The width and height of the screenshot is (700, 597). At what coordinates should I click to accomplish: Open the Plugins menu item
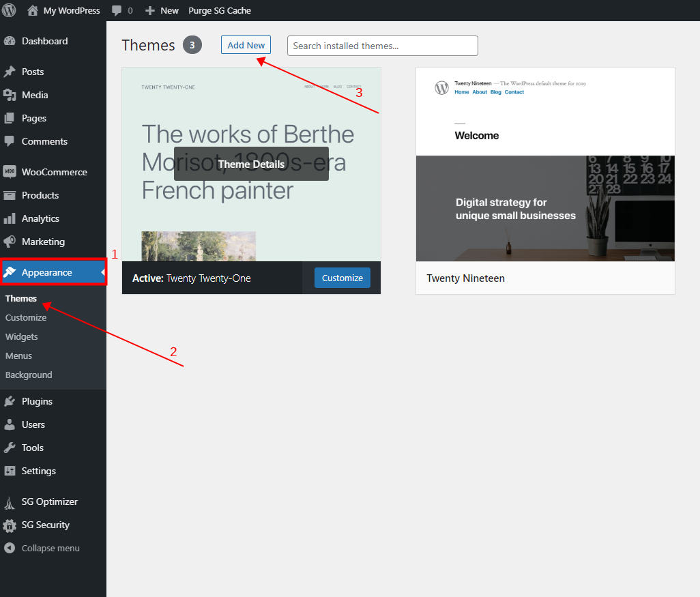37,401
